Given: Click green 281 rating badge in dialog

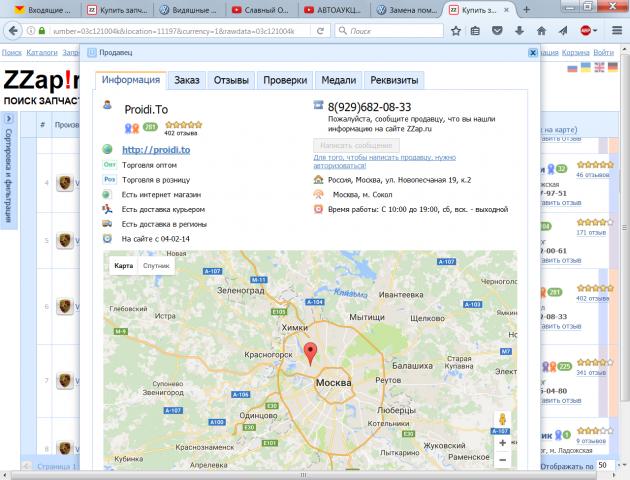Looking at the screenshot, I should [x=150, y=127].
